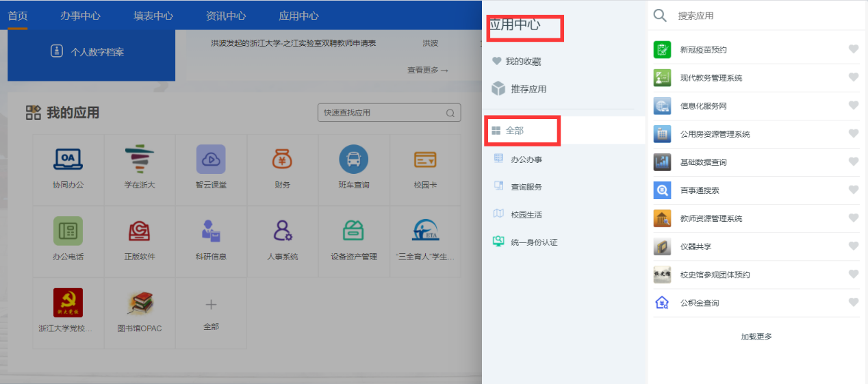Open the 办公电话 phone icon
The width and height of the screenshot is (868, 384).
point(68,231)
